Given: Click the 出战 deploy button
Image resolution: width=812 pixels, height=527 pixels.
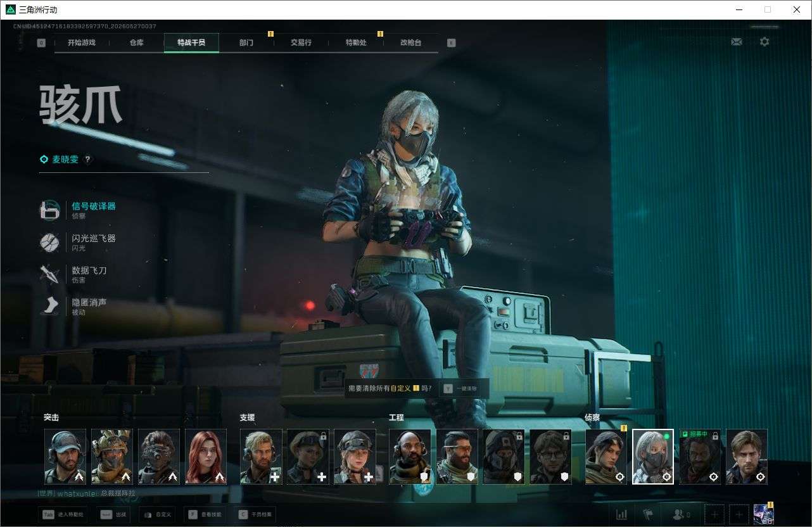Looking at the screenshot, I should [113, 514].
